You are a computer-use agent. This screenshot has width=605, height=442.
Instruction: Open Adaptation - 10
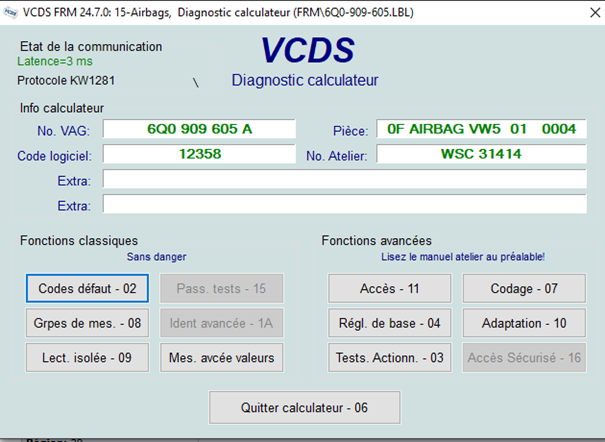click(x=524, y=323)
